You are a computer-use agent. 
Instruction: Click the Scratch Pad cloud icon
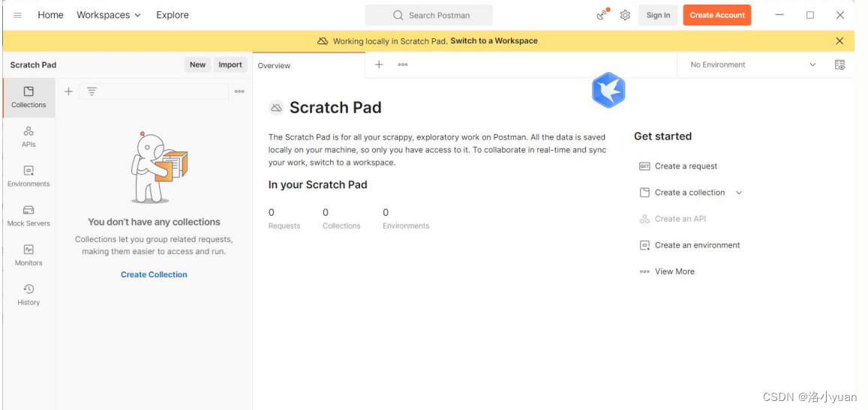[x=276, y=108]
